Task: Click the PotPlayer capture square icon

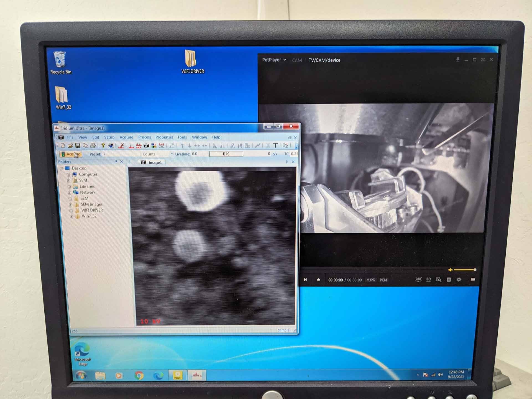Action: [449, 280]
